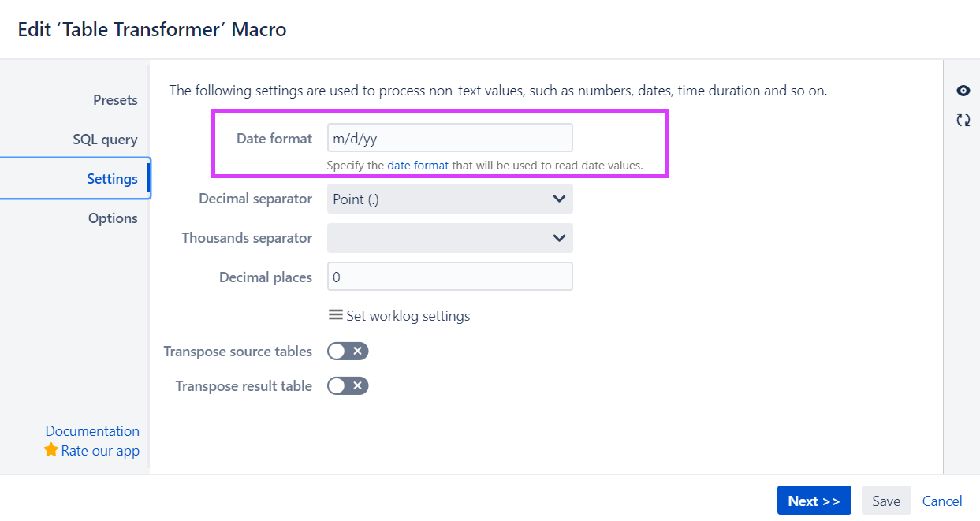Enable the Transpose source tables toggle
The image size is (980, 521).
pyautogui.click(x=348, y=351)
